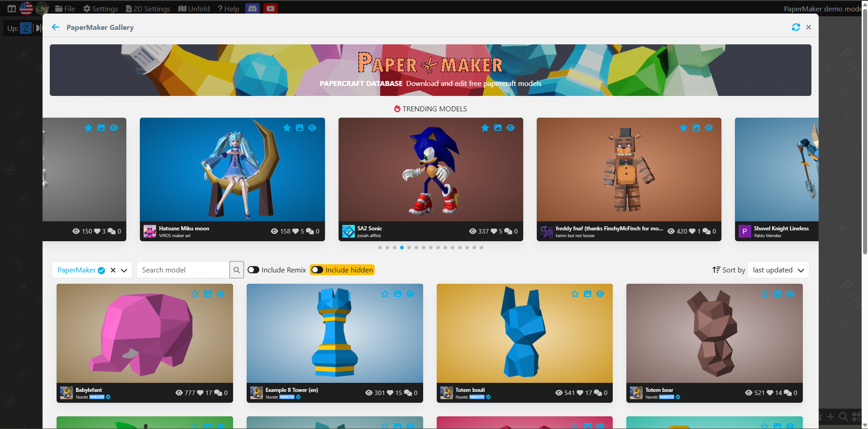Click the image icon on Example 8 Tower
Screen dimensions: 868x429
point(397,294)
